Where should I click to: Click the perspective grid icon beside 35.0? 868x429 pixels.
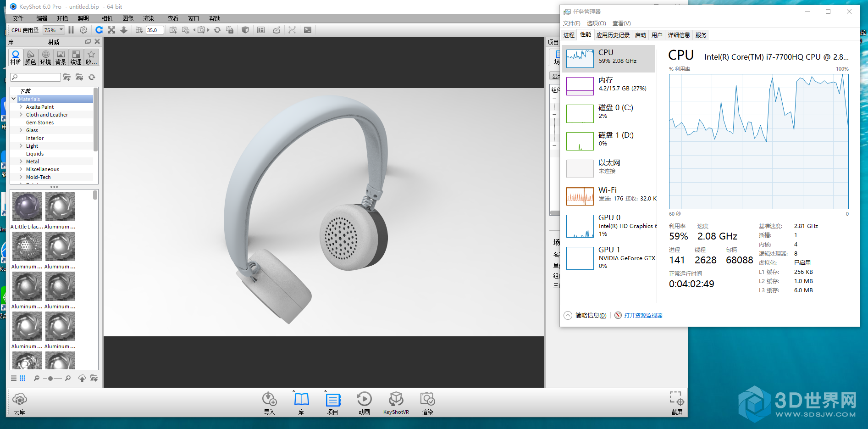click(139, 30)
